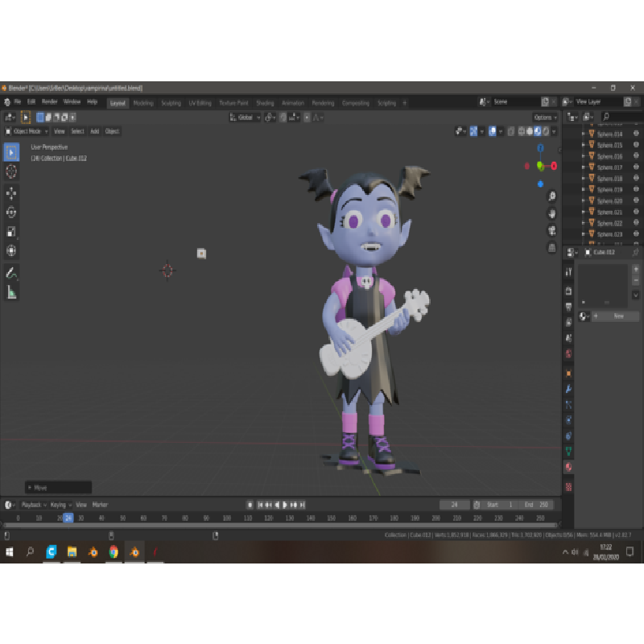Open the overlays options dropdown arrow
This screenshot has height=644, width=644.
(500, 131)
